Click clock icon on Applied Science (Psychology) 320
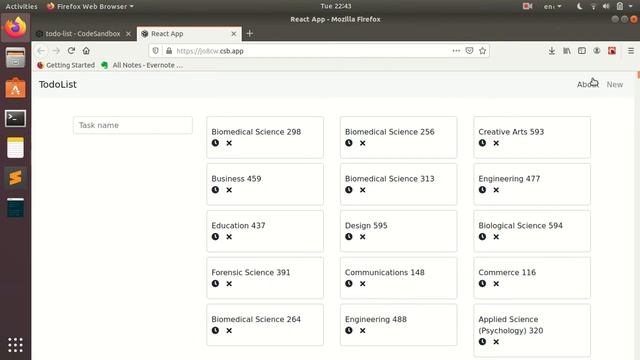This screenshot has height=360, width=640. 482,342
